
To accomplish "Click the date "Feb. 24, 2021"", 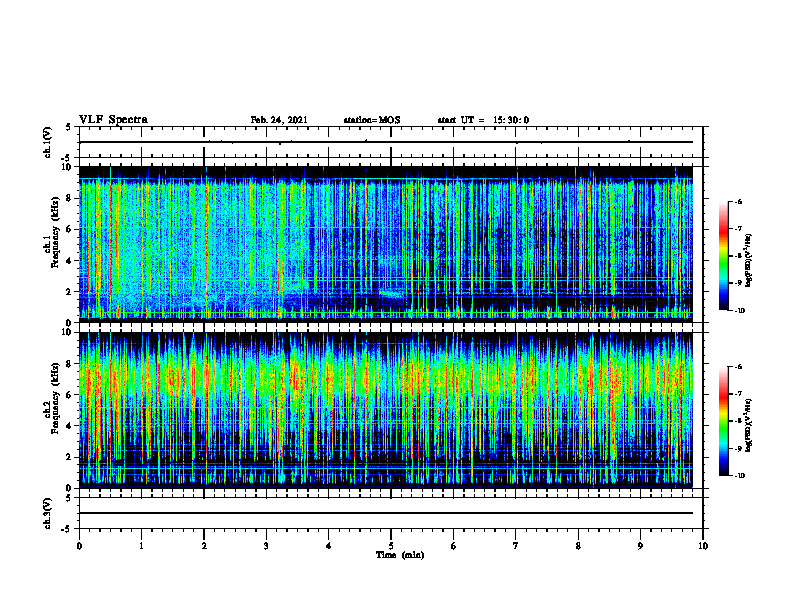I will click(279, 120).
